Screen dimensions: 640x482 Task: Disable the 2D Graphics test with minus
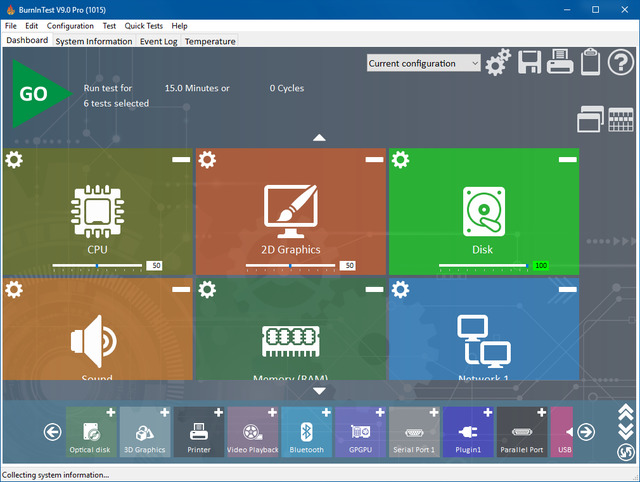click(x=374, y=159)
